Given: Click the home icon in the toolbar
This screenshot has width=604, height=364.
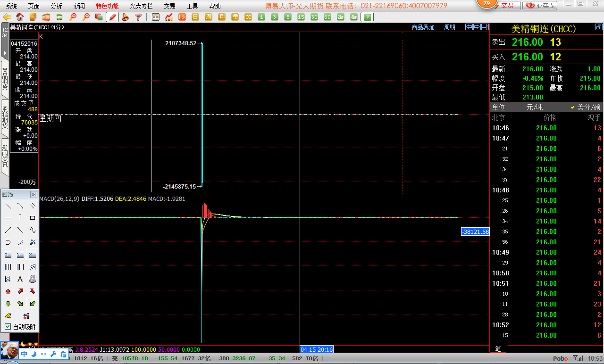Looking at the screenshot, I should coord(20,17).
